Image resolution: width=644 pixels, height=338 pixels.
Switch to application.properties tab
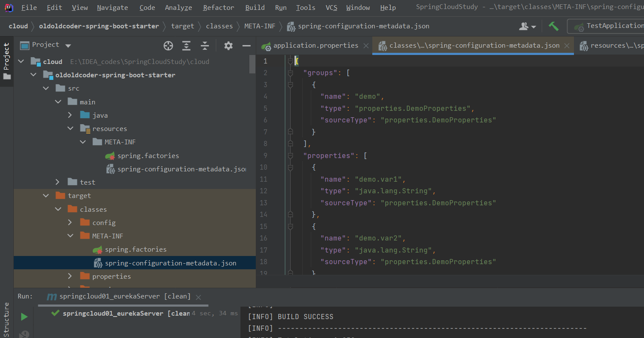pos(315,46)
